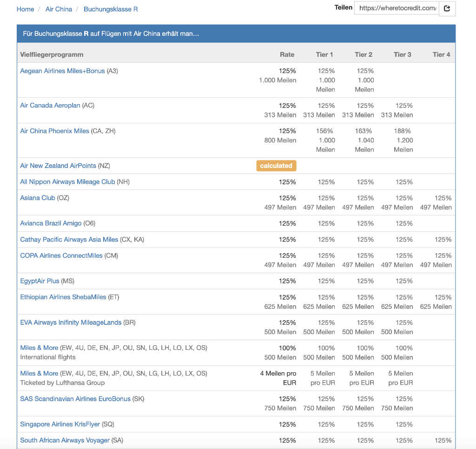The height and width of the screenshot is (449, 476).
Task: Click Air China rate 800 Meilen
Action: point(280,141)
